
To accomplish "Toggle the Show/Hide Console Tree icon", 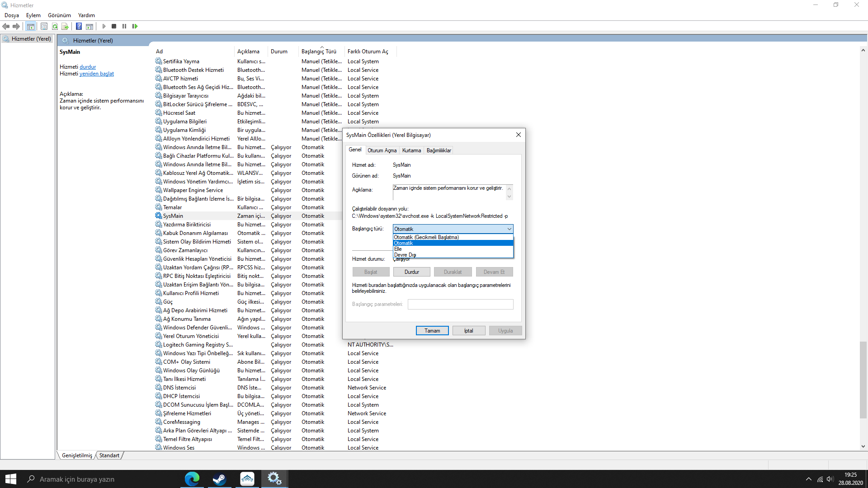I will (x=30, y=26).
